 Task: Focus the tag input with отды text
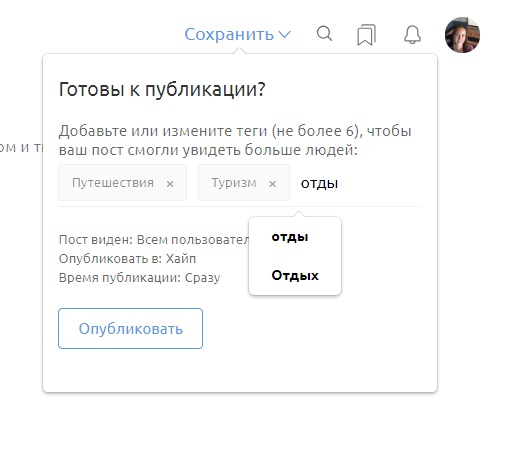[x=360, y=184]
